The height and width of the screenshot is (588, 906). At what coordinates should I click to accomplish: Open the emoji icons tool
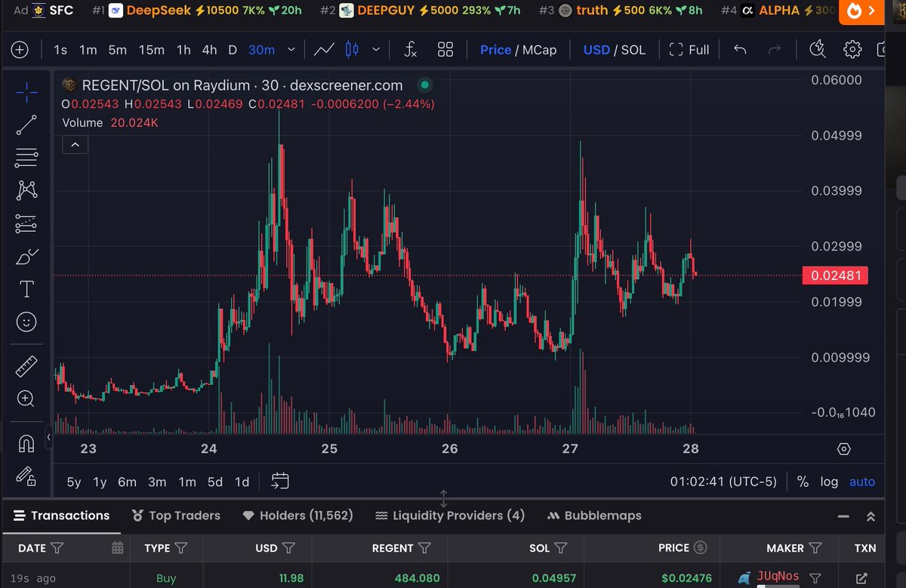26,322
